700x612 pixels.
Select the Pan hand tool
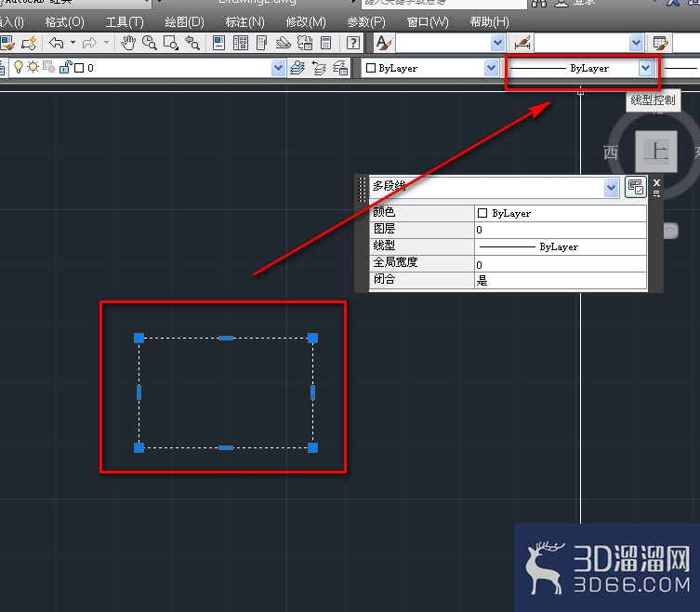(128, 44)
